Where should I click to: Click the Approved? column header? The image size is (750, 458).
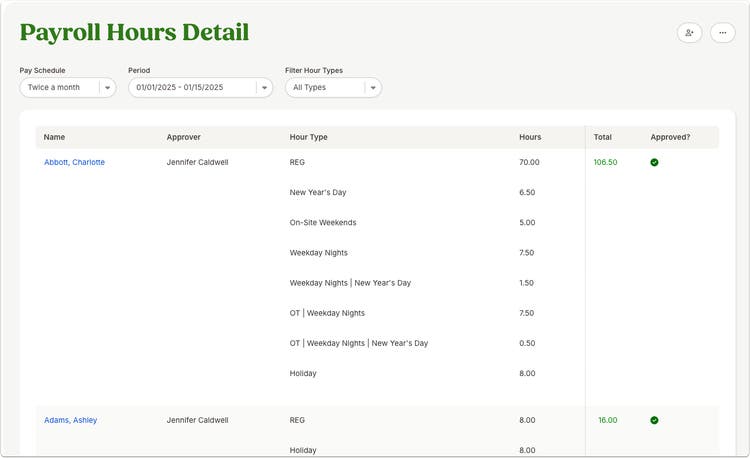pos(670,137)
